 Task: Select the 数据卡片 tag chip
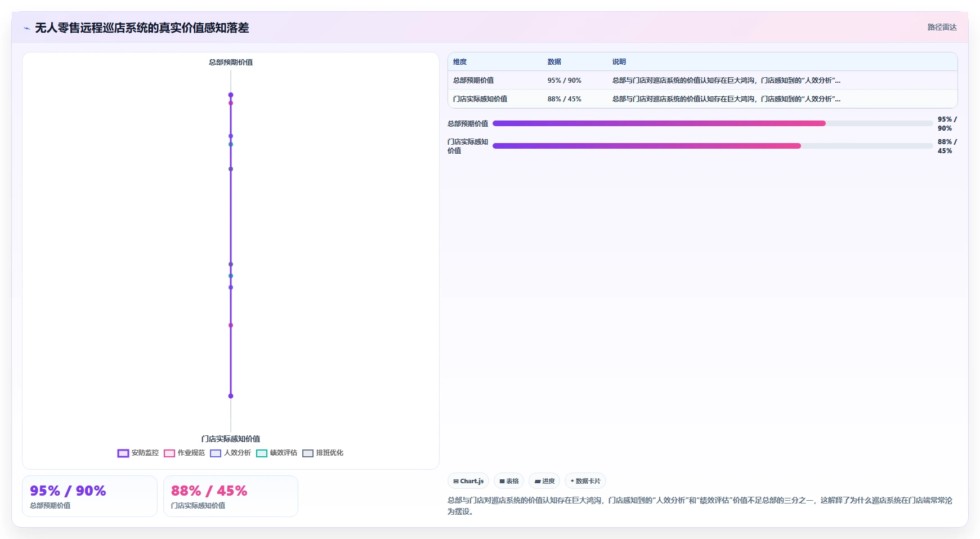(x=585, y=481)
